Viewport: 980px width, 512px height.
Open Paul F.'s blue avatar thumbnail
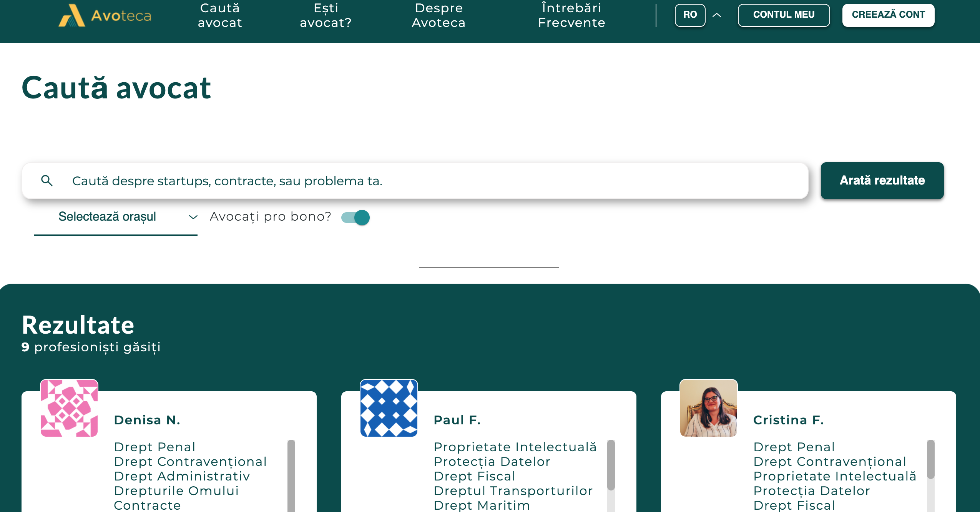click(389, 408)
